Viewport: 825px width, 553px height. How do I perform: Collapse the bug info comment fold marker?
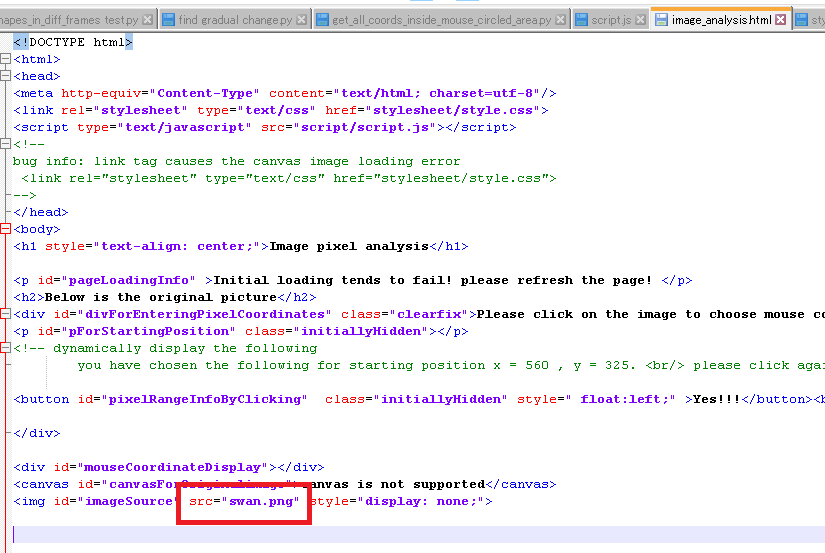click(x=5, y=144)
